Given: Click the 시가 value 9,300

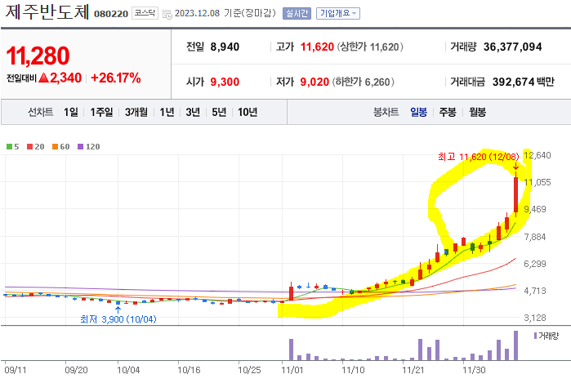Looking at the screenshot, I should (x=225, y=82).
